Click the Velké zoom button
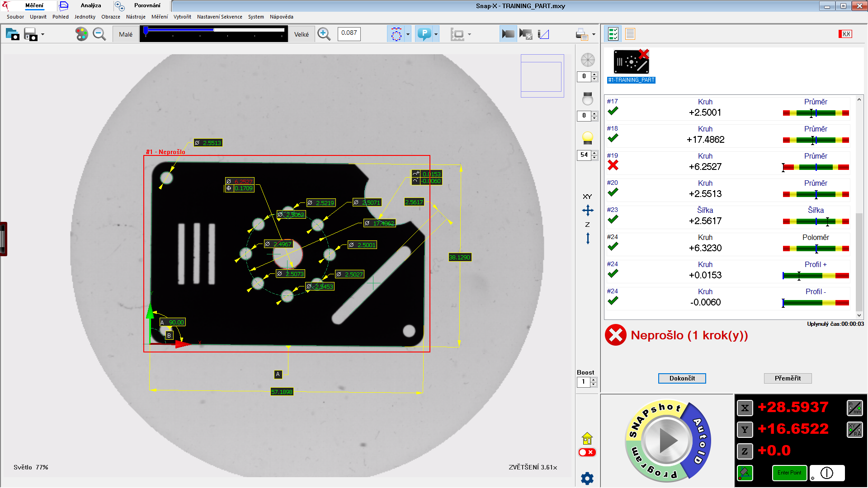Image resolution: width=868 pixels, height=488 pixels. pos(302,34)
